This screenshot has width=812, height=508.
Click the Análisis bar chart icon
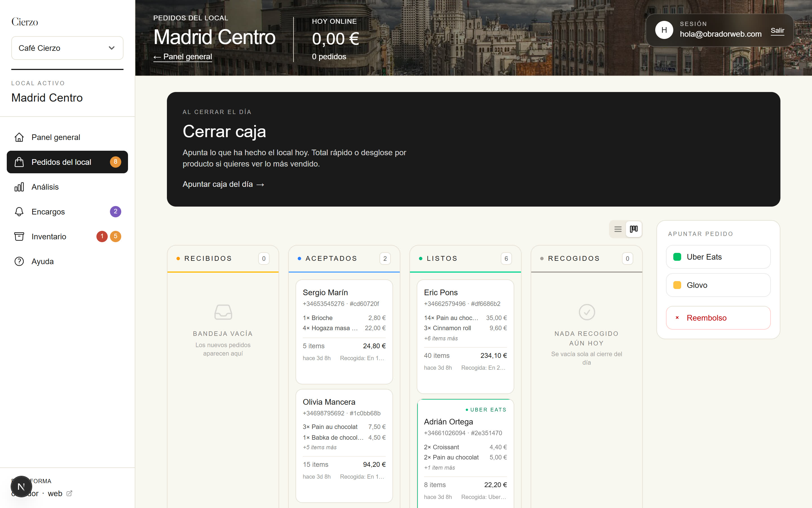pyautogui.click(x=19, y=187)
